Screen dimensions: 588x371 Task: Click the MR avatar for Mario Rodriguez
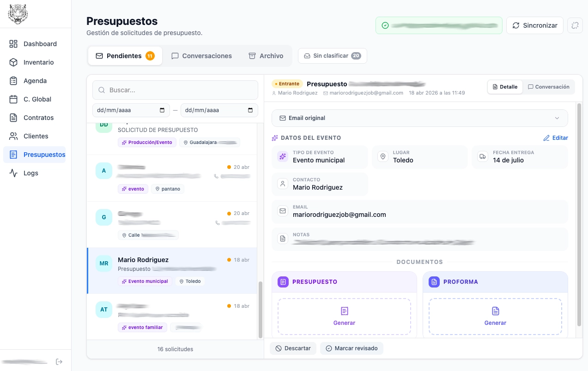[x=104, y=263]
